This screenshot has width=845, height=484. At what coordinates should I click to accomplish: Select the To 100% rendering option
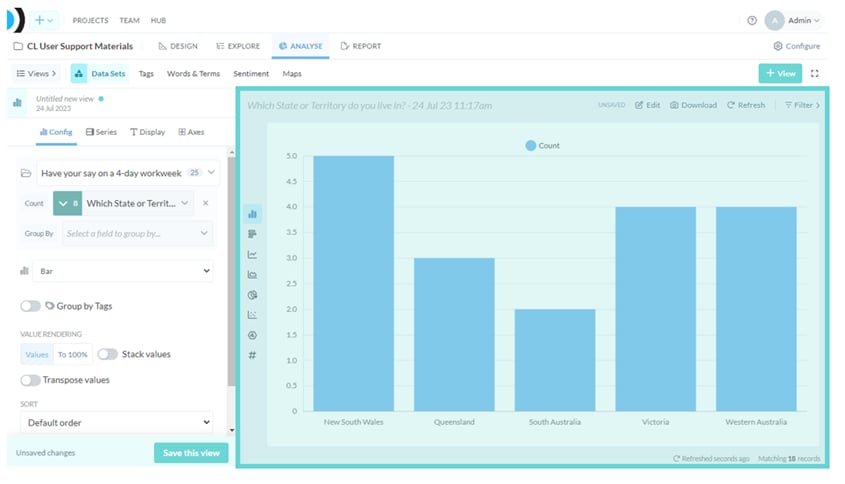(x=73, y=355)
